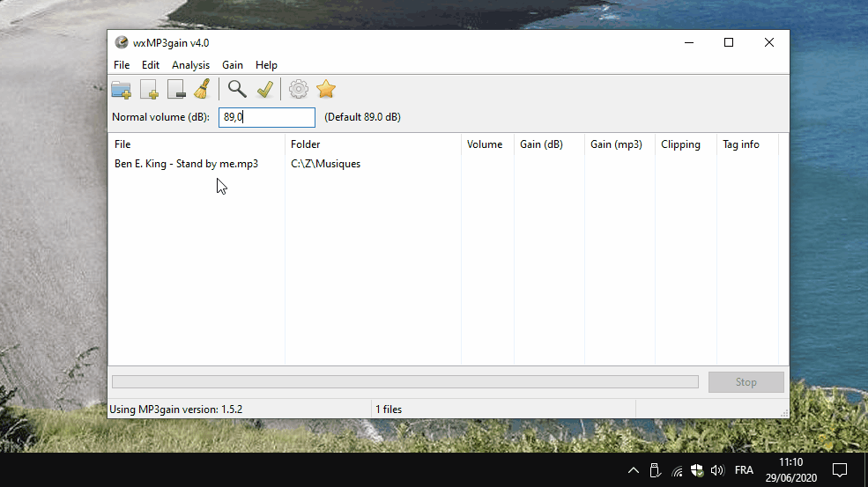Click the Tag info column header
The height and width of the screenshot is (487, 868).
click(747, 144)
